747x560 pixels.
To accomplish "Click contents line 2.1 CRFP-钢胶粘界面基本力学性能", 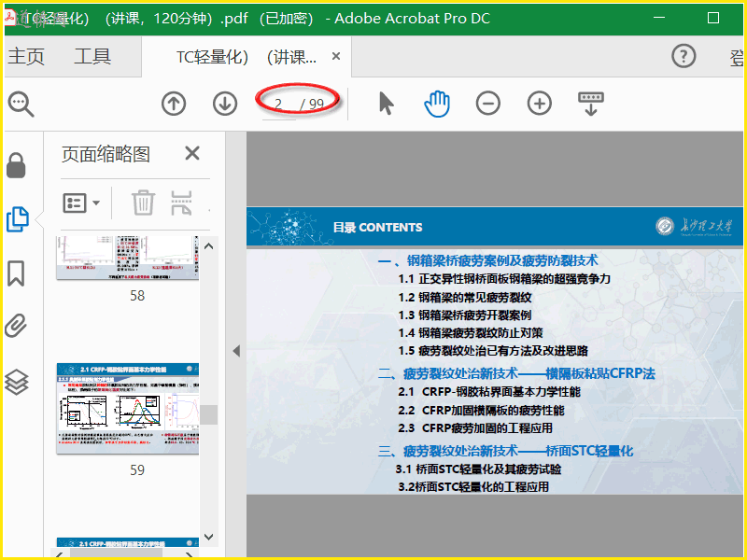I will 489,392.
